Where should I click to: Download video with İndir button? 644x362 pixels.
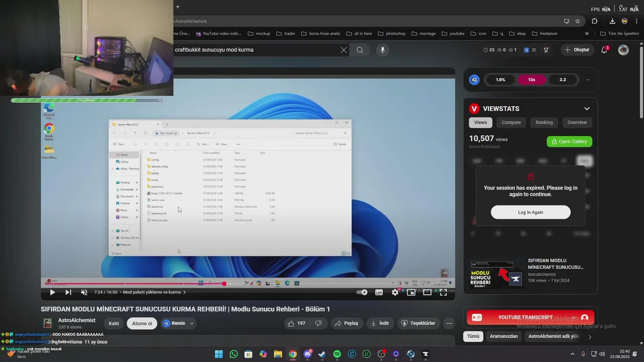click(380, 323)
